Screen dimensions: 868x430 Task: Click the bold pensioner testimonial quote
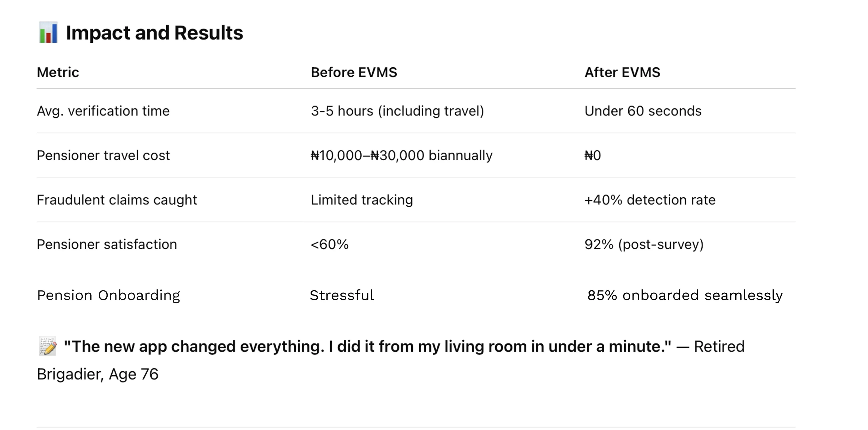coord(367,346)
